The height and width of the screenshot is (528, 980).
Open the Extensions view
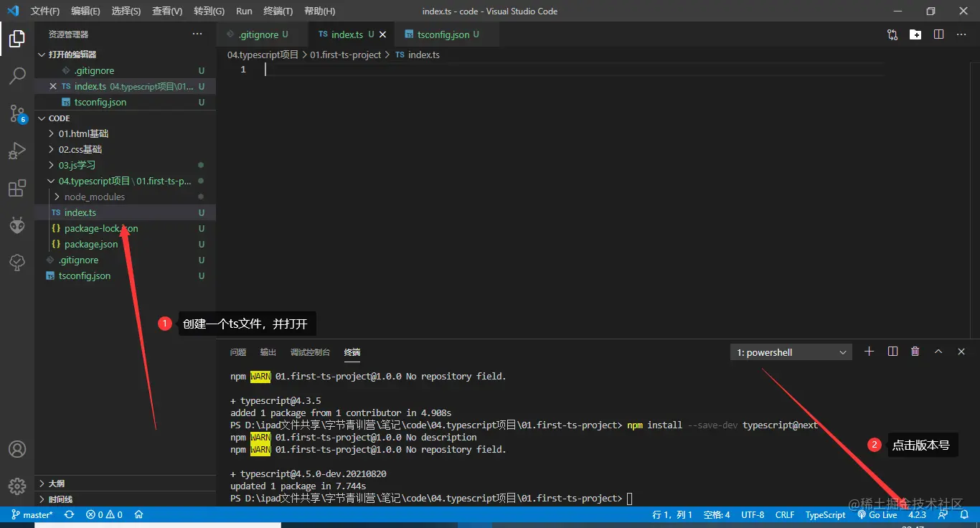tap(17, 189)
